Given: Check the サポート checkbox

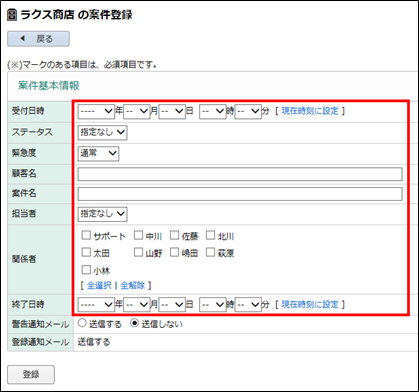Looking at the screenshot, I should (86, 236).
